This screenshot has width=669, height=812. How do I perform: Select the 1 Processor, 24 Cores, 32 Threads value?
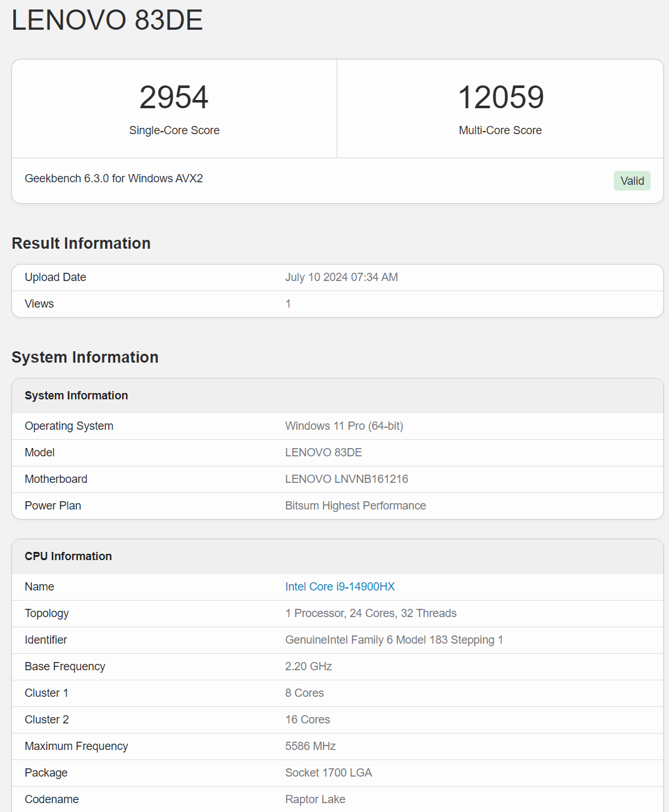[x=371, y=613]
